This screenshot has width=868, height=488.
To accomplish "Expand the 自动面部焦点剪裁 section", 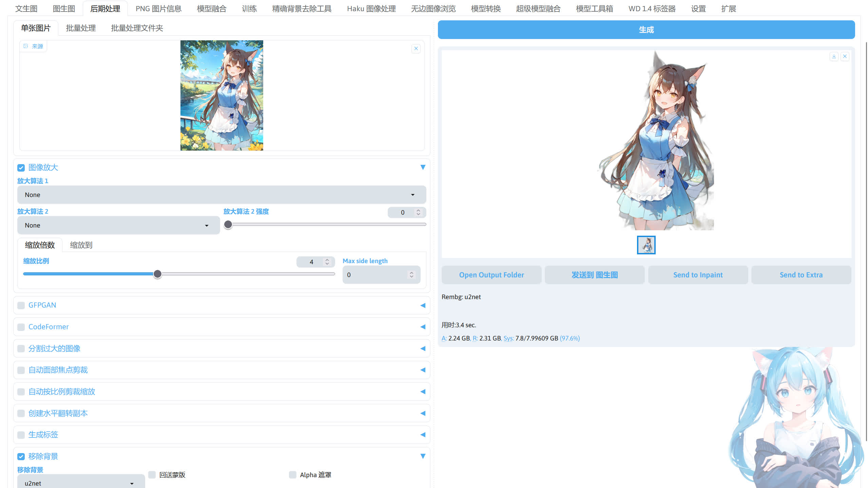I will coord(422,370).
